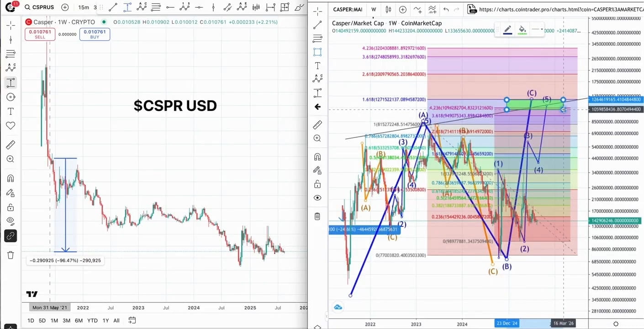Image resolution: width=644 pixels, height=329 pixels.
Task: Pick the Brush drawing tool at toolbar end
Action: 299,7
